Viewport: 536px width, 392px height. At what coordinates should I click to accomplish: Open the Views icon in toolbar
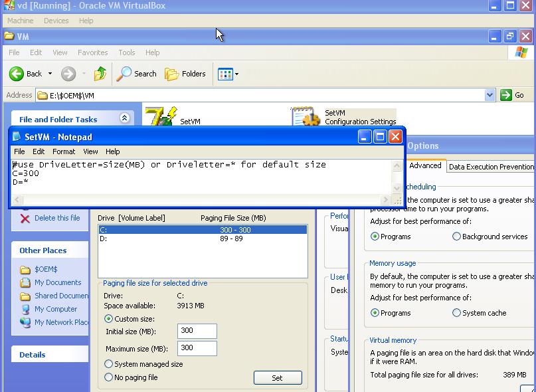pyautogui.click(x=225, y=74)
